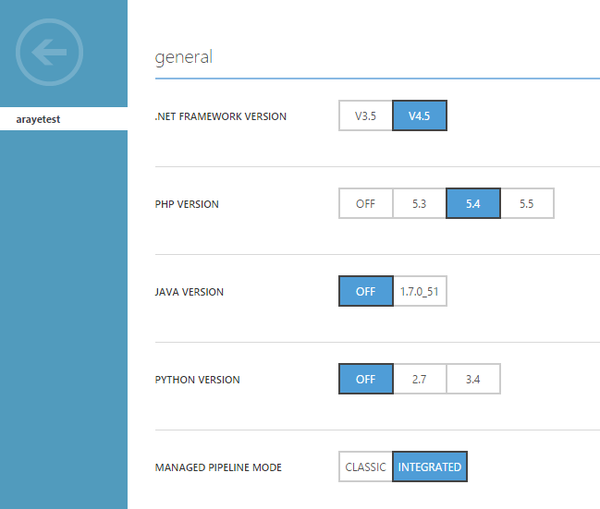Disable Java with the OFF option
This screenshot has width=600, height=509.
click(x=365, y=292)
